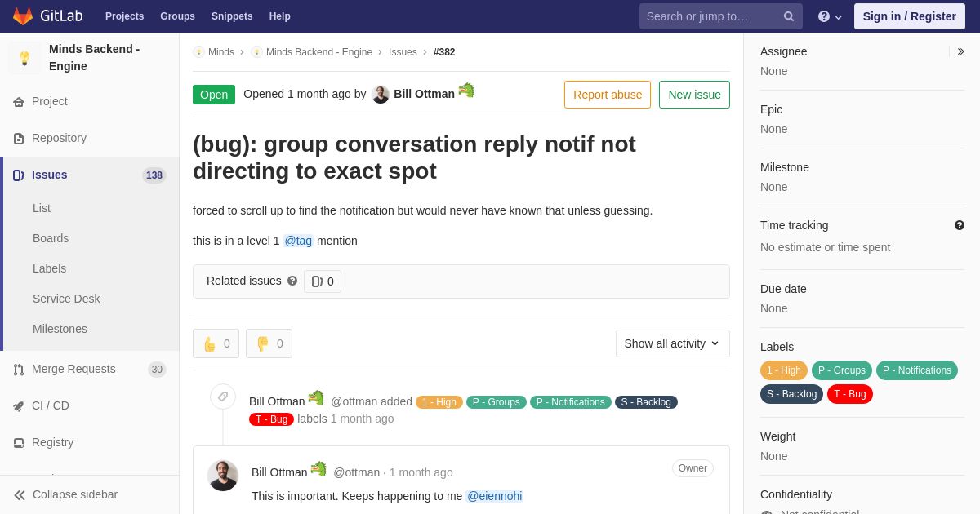Click Bill Ottman's avatar in header
This screenshot has height=514, width=980.
381,95
